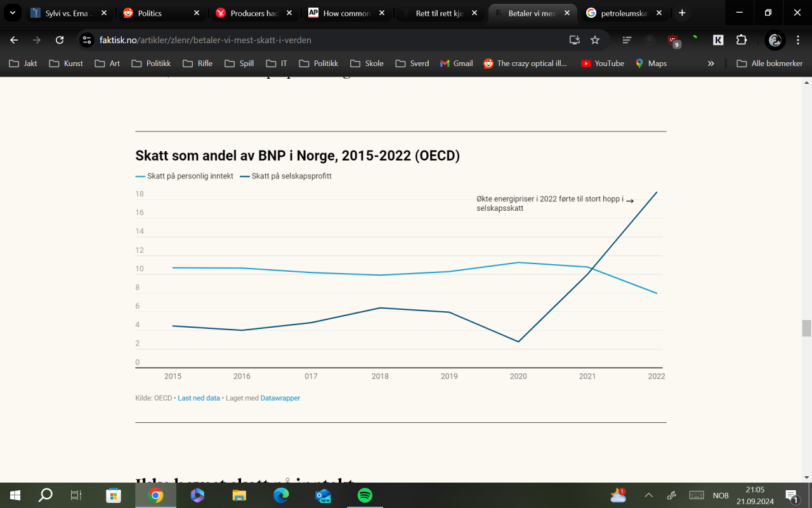This screenshot has height=508, width=812.
Task: Open the three-dot Chrome menu
Action: [798, 39]
